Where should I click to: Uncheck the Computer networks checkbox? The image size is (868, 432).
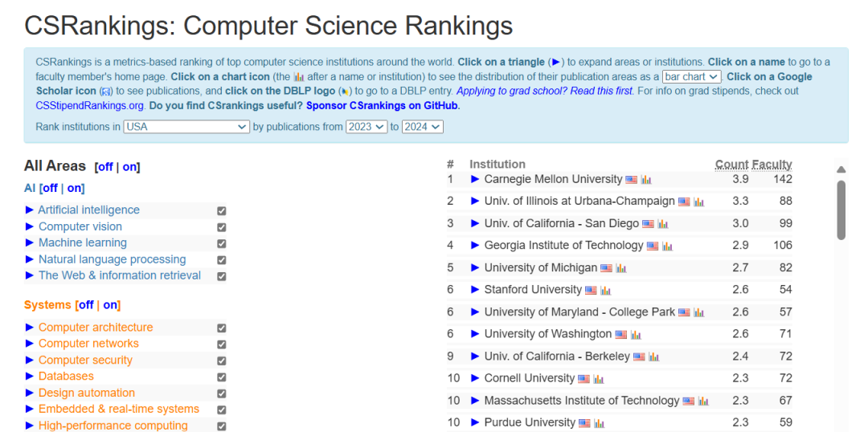click(222, 344)
